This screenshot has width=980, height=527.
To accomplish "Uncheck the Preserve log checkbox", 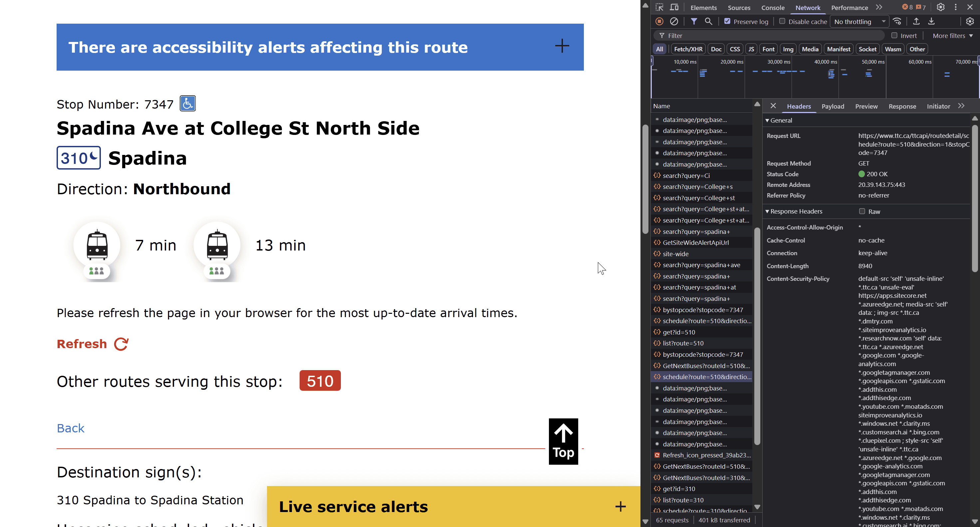I will click(x=727, y=21).
